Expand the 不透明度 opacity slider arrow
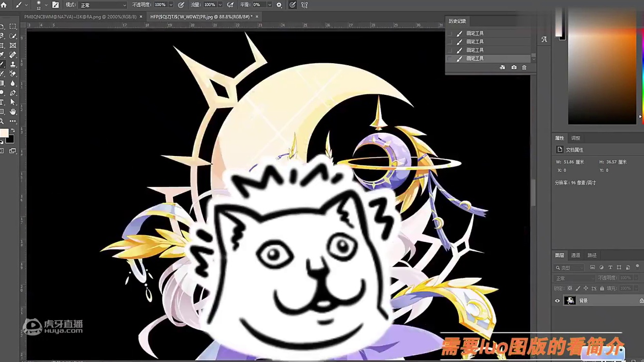Viewport: 644px width, 362px height. click(x=171, y=5)
